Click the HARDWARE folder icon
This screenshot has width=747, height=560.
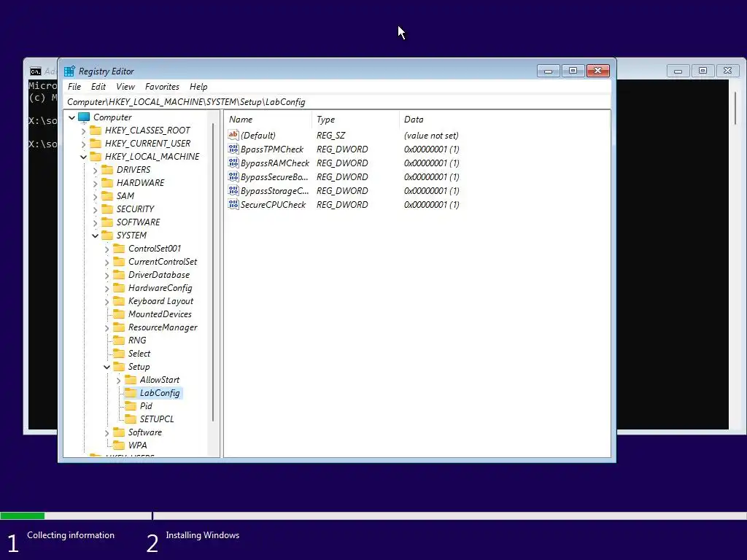point(108,183)
